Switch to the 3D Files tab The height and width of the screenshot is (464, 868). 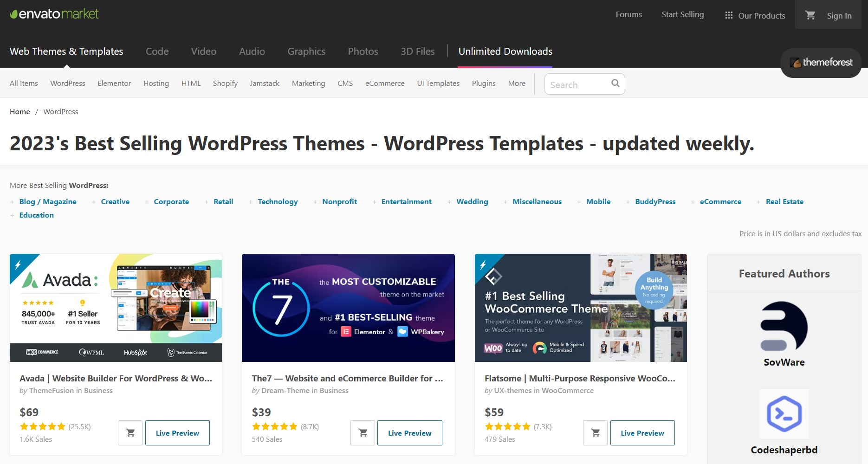pos(418,52)
